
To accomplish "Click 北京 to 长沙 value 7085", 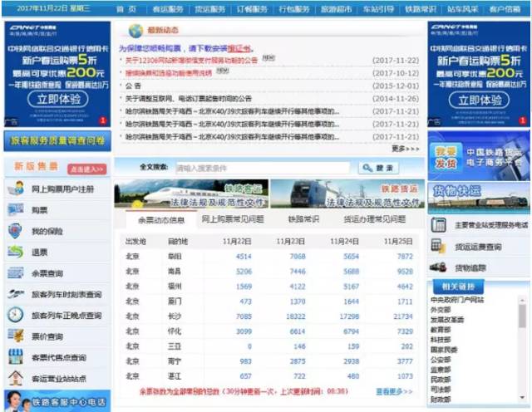I will tap(244, 316).
